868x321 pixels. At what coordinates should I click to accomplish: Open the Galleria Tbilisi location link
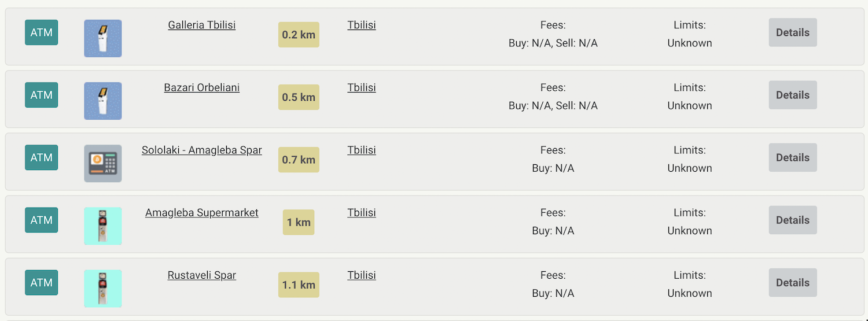tap(201, 25)
